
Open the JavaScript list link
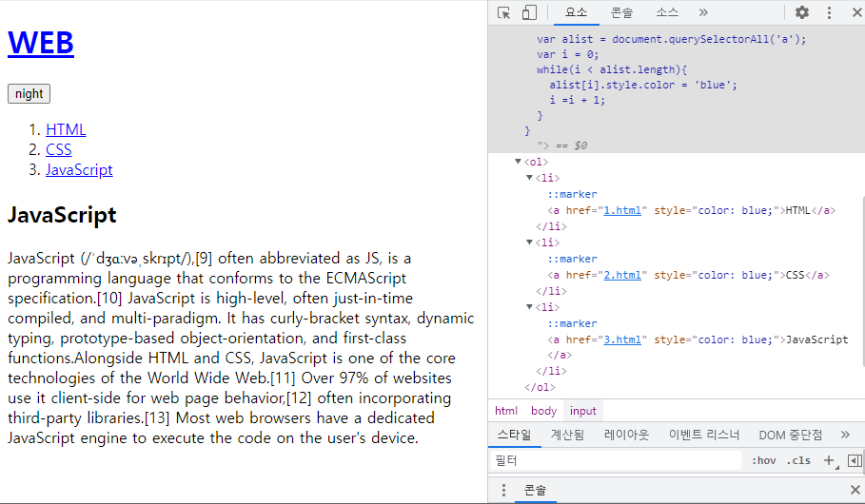coord(79,170)
